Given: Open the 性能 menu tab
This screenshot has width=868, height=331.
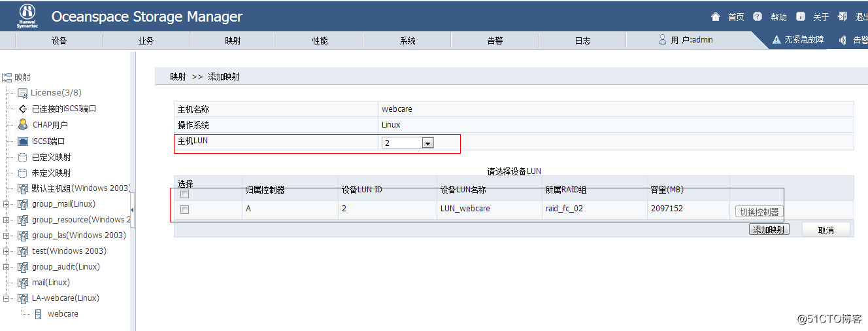Looking at the screenshot, I should [x=320, y=41].
